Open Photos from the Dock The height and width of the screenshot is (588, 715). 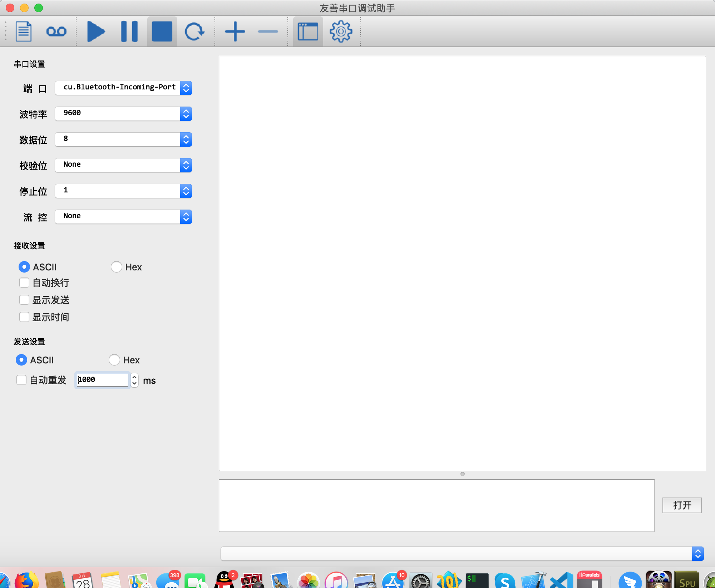click(308, 580)
